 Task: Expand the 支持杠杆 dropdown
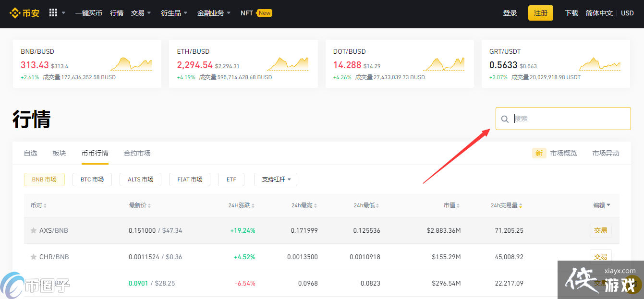coord(276,179)
